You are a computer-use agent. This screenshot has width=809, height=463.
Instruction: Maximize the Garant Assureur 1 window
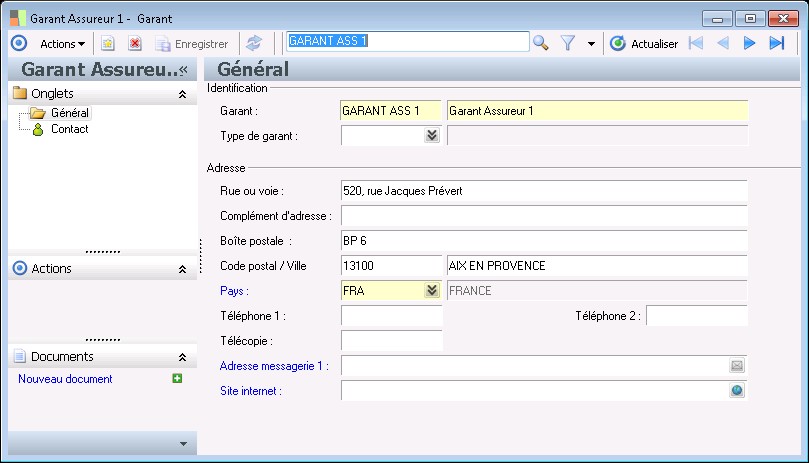click(750, 19)
